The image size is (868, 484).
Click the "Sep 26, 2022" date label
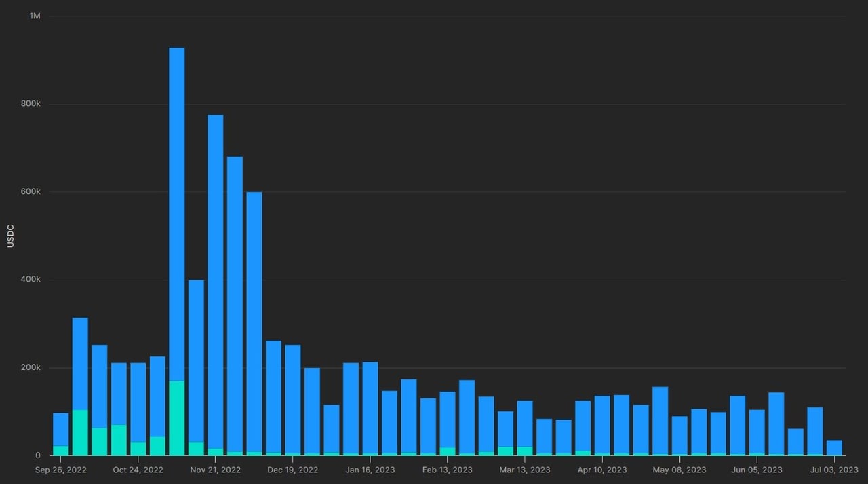[x=61, y=470]
